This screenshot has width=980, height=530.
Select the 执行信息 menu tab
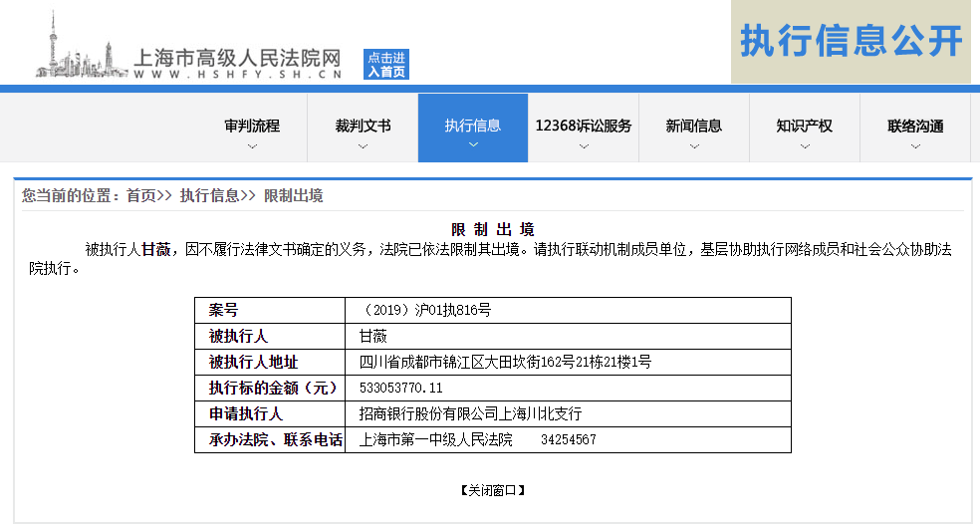pyautogui.click(x=473, y=129)
